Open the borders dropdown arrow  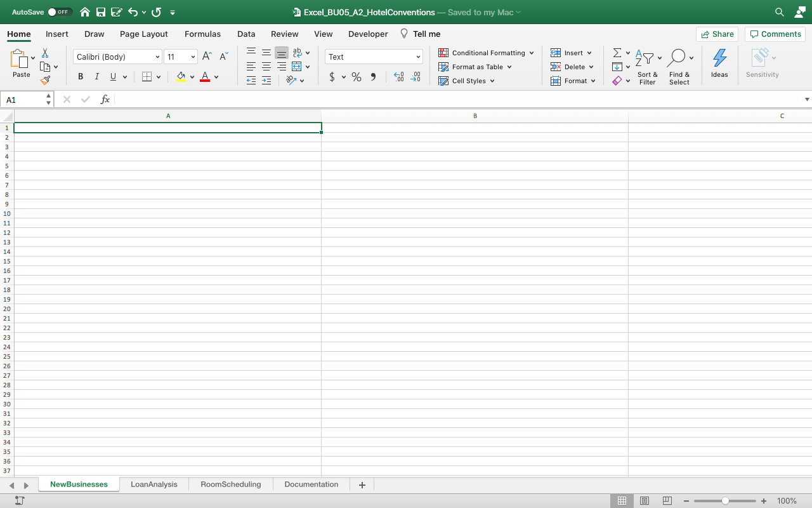159,77
